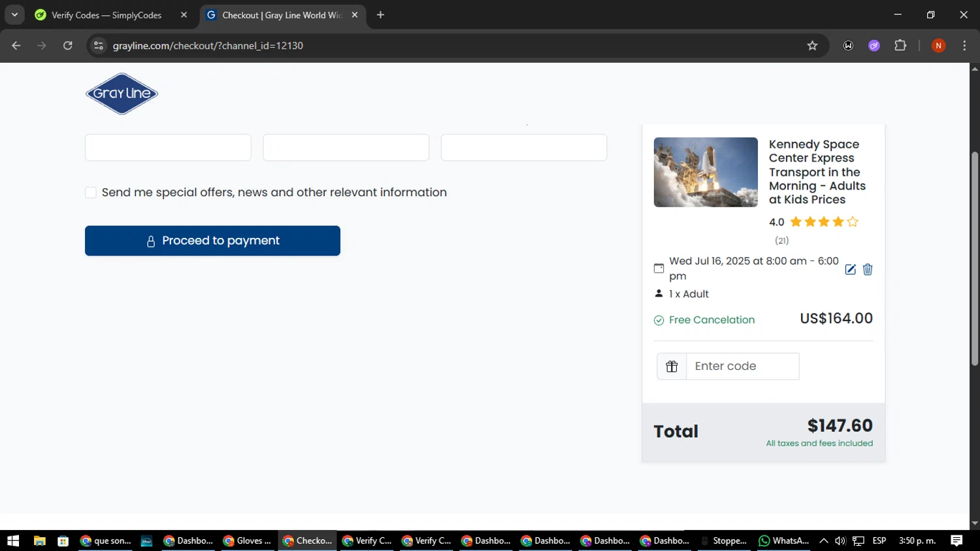Screen dimensions: 980x551
Task: Click the page vertical scrollbar thumb
Action: pos(975,258)
